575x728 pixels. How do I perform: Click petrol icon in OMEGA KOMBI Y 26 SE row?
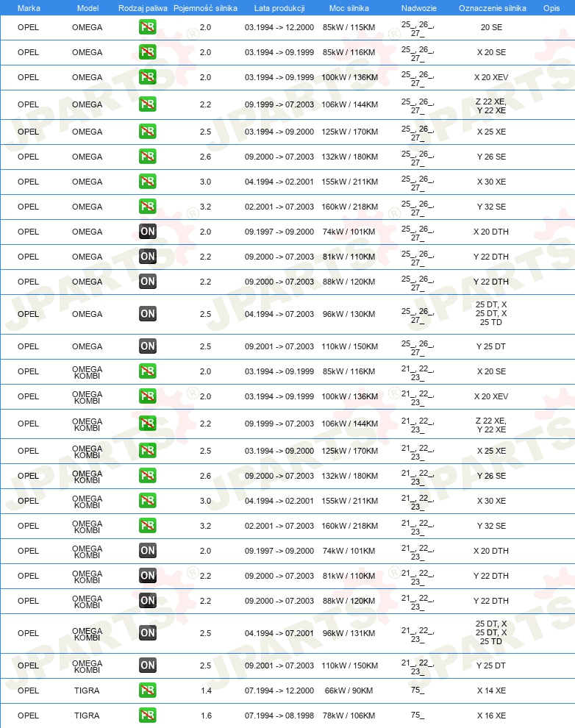coord(148,476)
